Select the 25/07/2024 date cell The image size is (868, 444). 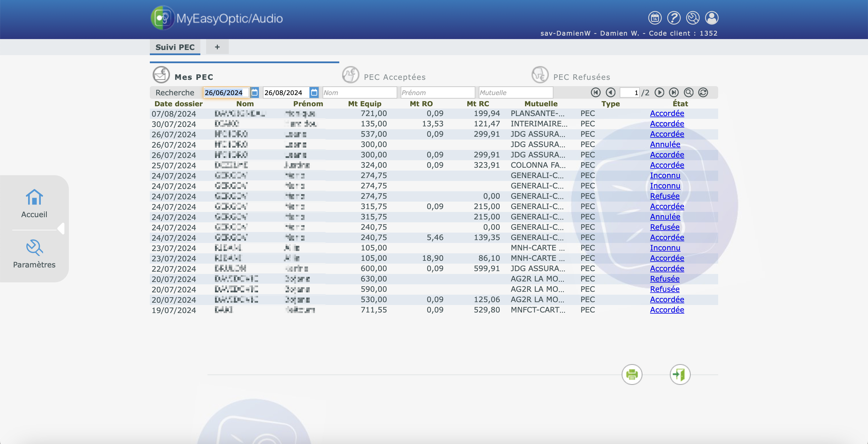(174, 165)
